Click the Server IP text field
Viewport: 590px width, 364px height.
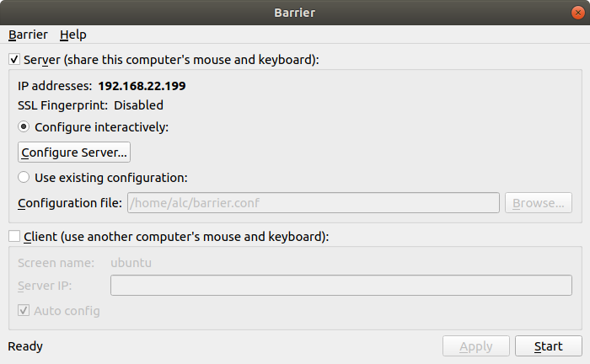341,286
